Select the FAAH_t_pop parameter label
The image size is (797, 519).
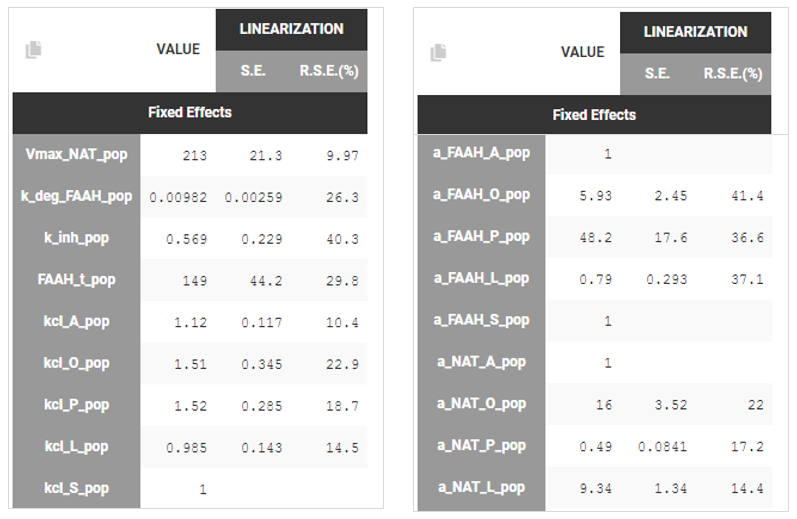(76, 280)
